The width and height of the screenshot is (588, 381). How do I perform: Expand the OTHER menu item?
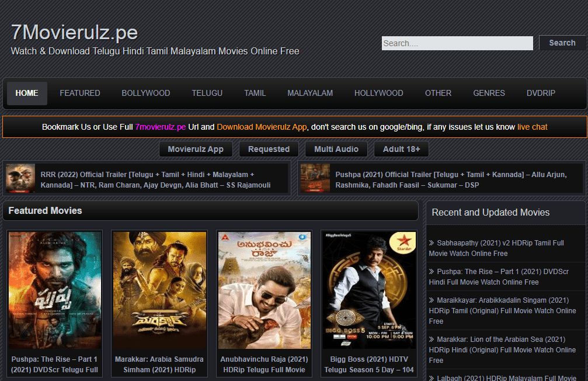click(x=438, y=93)
